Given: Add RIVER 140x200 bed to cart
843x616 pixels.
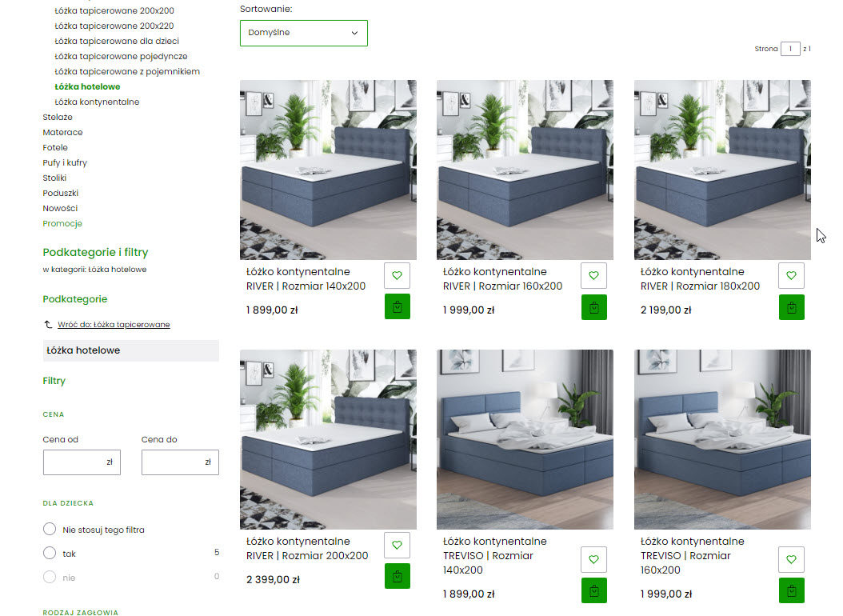Looking at the screenshot, I should 397,306.
